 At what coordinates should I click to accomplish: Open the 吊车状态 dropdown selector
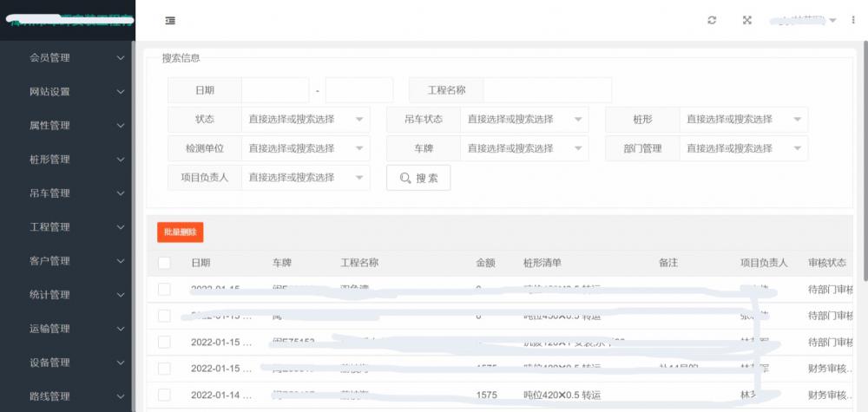coord(523,120)
